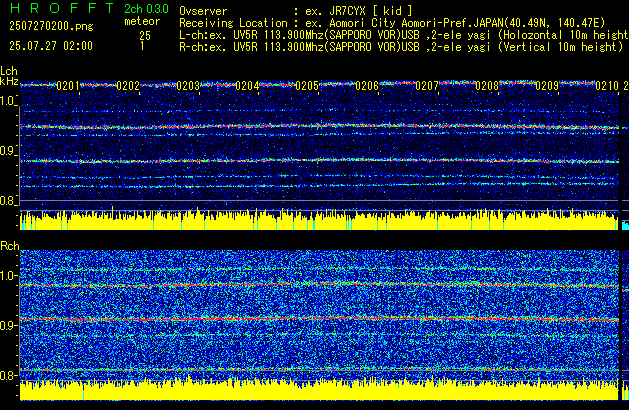The height and width of the screenshot is (410, 629).
Task: Click the 0210 time marker
Action: coord(607,86)
